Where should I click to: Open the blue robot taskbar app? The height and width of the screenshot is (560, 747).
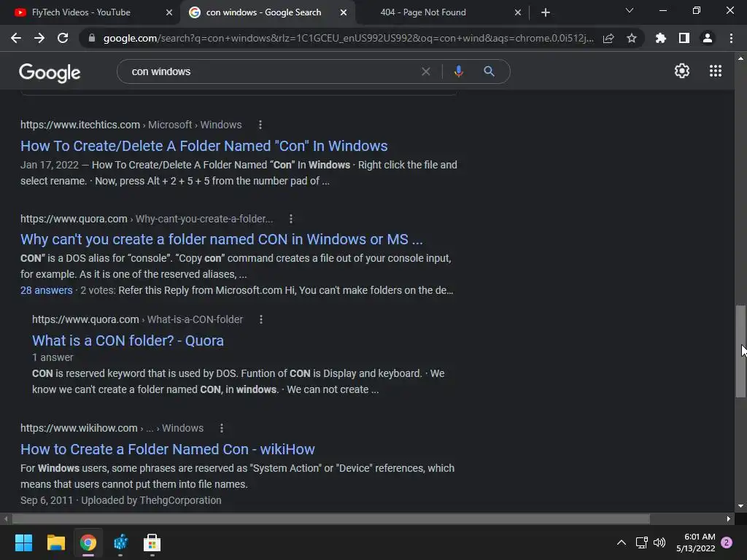(120, 542)
